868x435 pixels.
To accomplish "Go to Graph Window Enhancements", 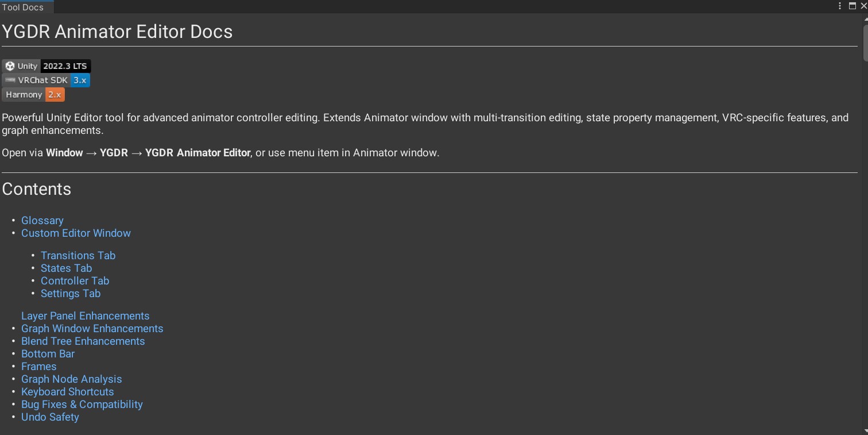I will pos(92,329).
